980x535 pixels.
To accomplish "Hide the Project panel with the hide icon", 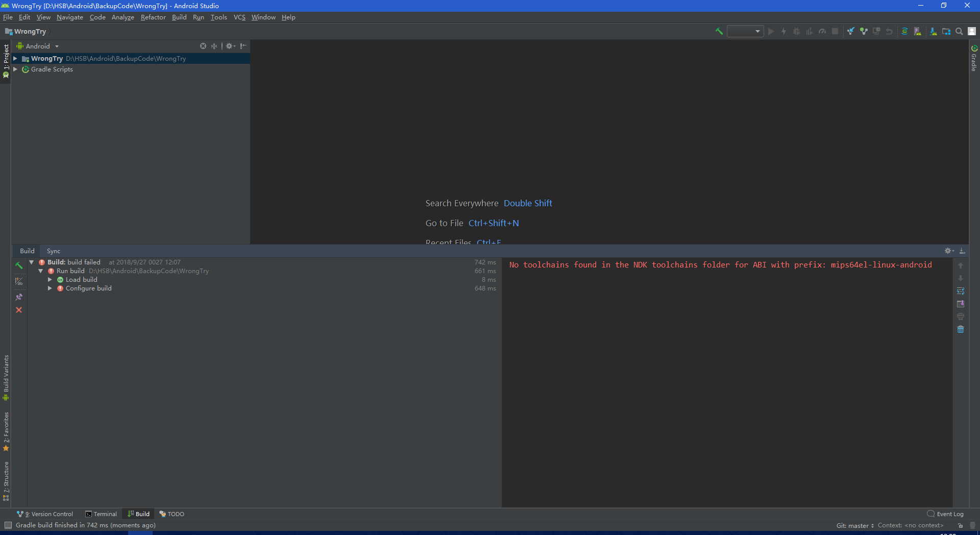I will (243, 46).
